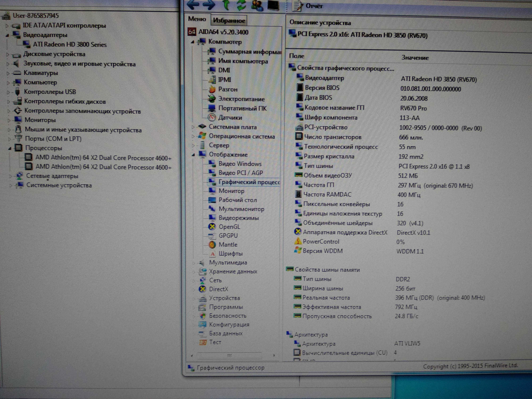The image size is (532, 399).
Task: Select the AIDA64 v5.20.3400 root node
Action: coord(223,32)
